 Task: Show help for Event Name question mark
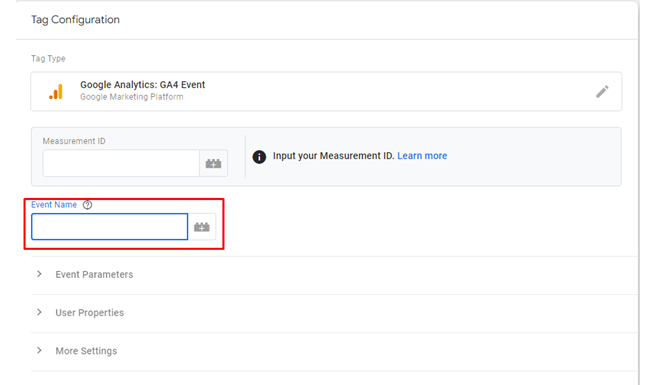click(87, 204)
